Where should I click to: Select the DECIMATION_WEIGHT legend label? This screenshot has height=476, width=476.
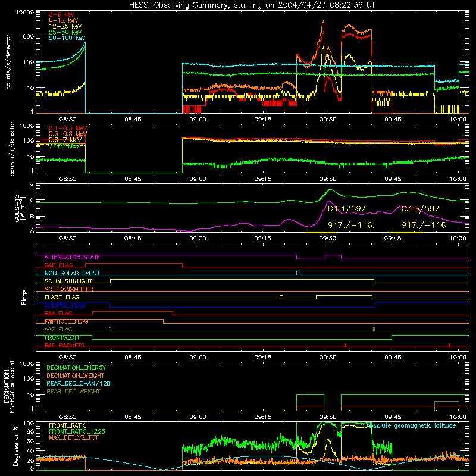click(76, 376)
